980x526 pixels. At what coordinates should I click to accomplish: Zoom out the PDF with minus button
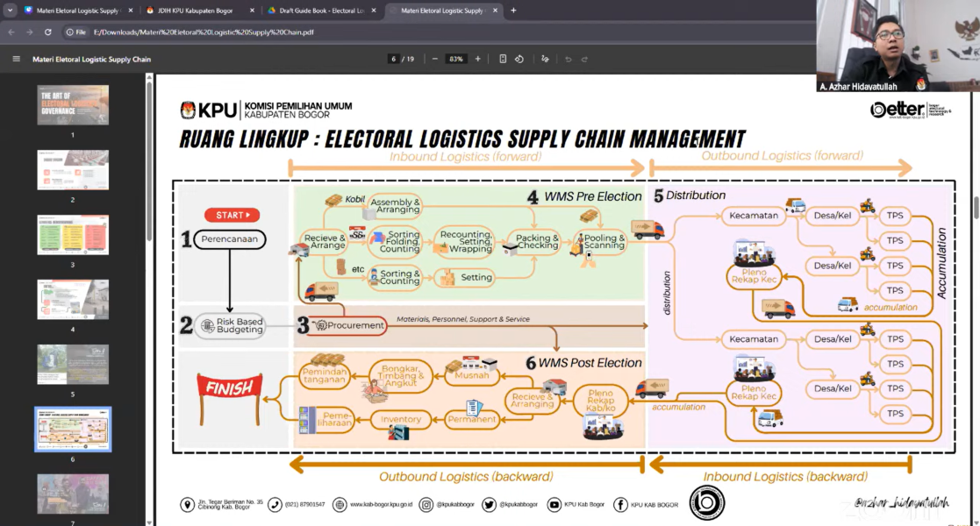434,59
